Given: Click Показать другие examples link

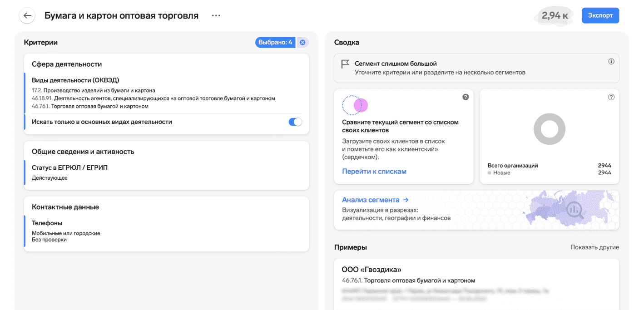Looking at the screenshot, I should tap(594, 247).
